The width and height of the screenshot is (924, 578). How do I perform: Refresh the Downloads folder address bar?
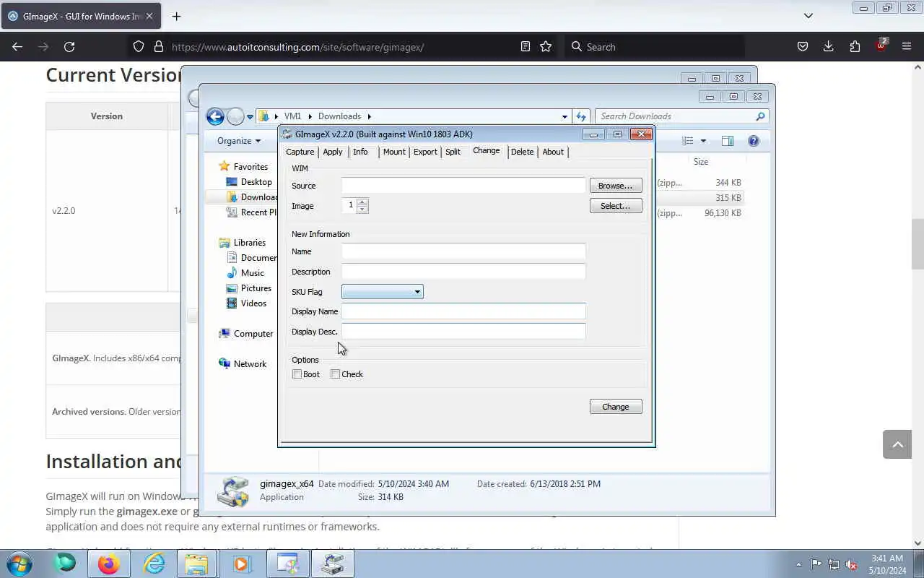[x=581, y=116]
